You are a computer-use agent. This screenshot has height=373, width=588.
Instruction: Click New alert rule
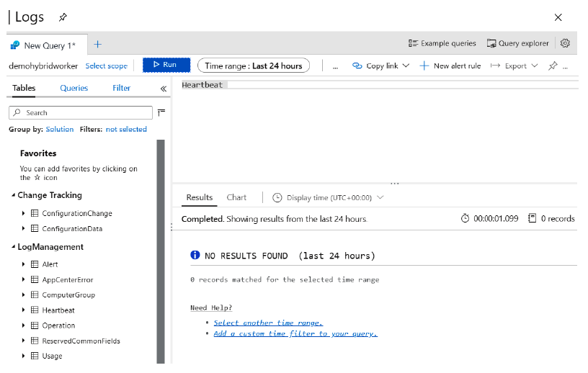(x=450, y=66)
